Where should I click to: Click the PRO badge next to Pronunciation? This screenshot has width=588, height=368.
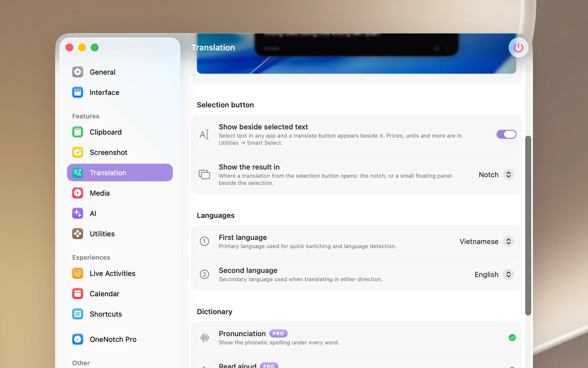coord(278,333)
